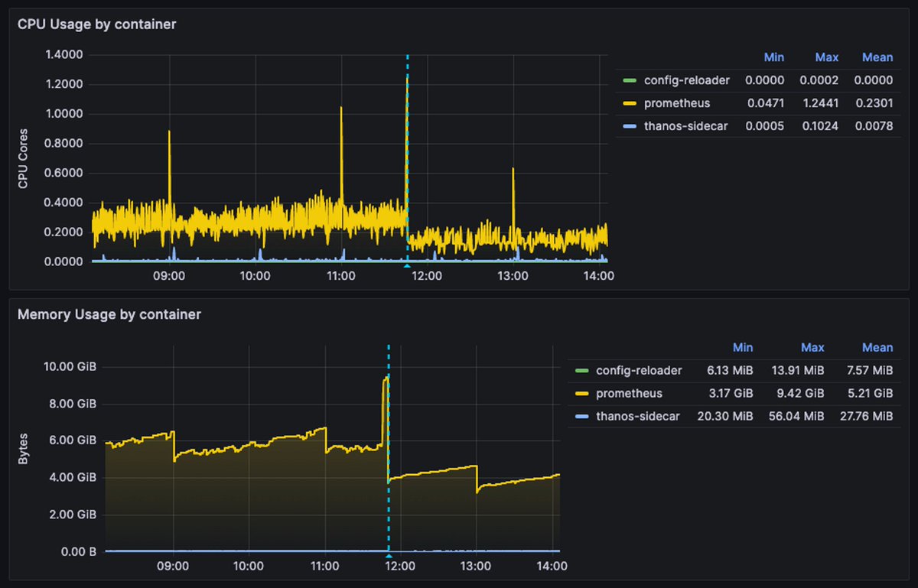Click the 1.4000 tick on CPU y-axis
This screenshot has height=588, width=918.
point(64,55)
